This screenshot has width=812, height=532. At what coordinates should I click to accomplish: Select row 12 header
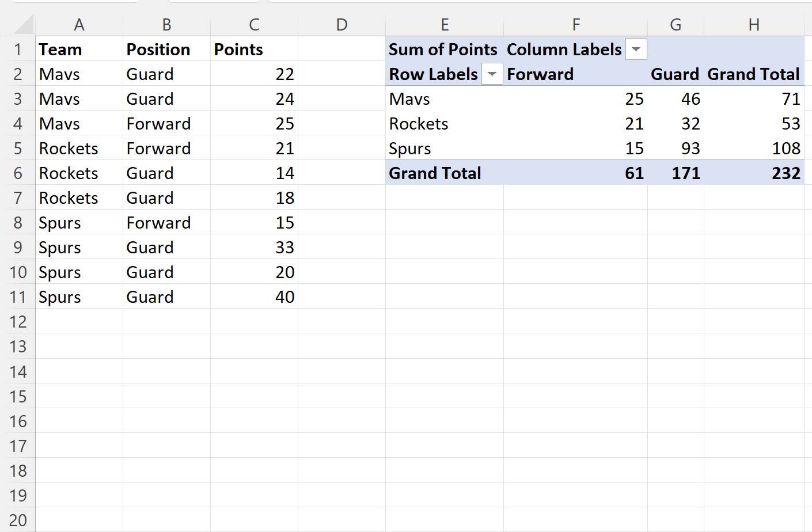pyautogui.click(x=18, y=322)
